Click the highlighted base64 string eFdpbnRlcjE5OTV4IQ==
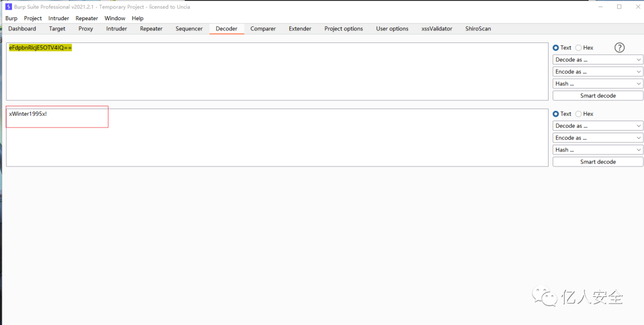The width and height of the screenshot is (644, 325). [x=41, y=48]
